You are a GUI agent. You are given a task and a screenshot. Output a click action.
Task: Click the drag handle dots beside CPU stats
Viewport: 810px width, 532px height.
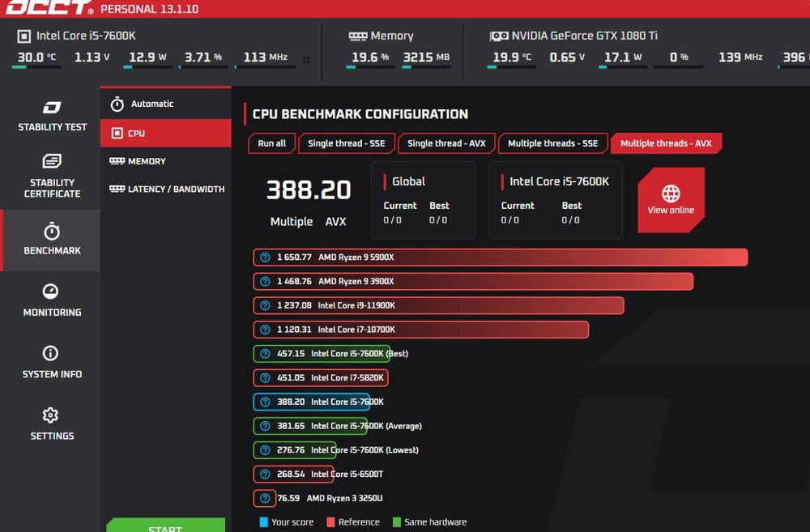pyautogui.click(x=306, y=60)
